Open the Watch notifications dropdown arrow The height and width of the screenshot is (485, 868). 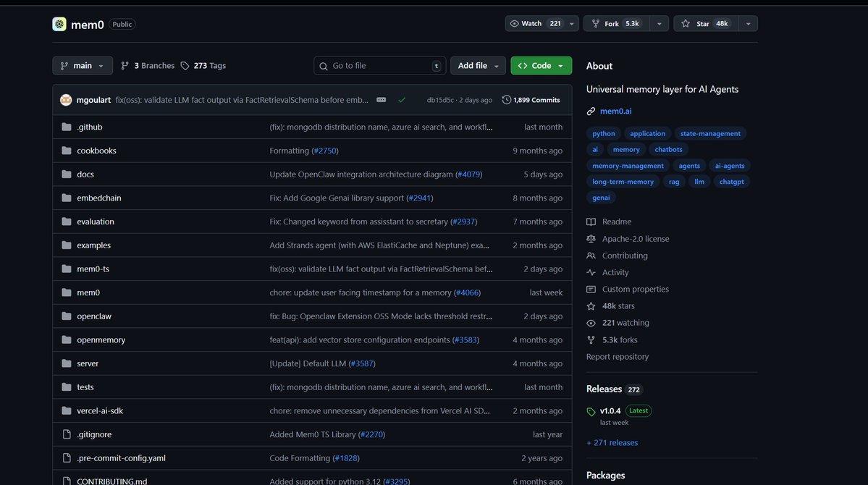click(x=572, y=23)
